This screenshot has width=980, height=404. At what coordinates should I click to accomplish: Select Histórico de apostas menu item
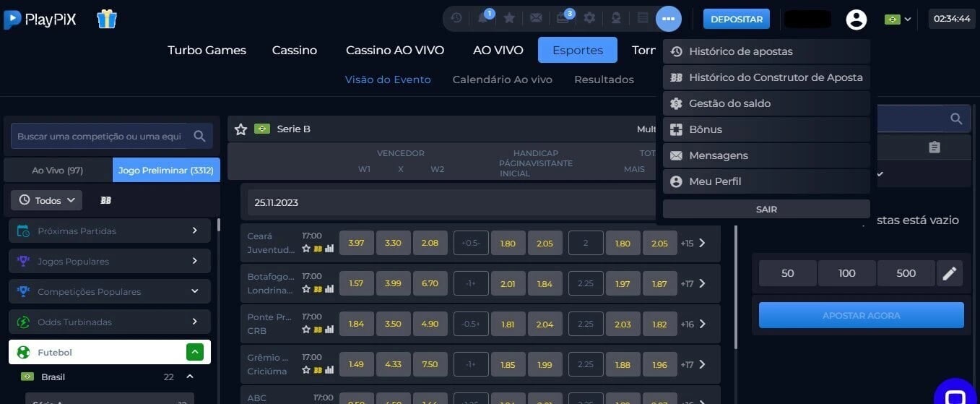pyautogui.click(x=766, y=51)
